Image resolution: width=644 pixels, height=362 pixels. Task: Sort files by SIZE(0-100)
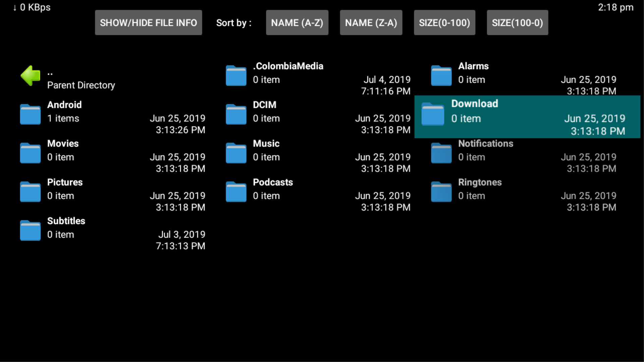[x=444, y=22]
